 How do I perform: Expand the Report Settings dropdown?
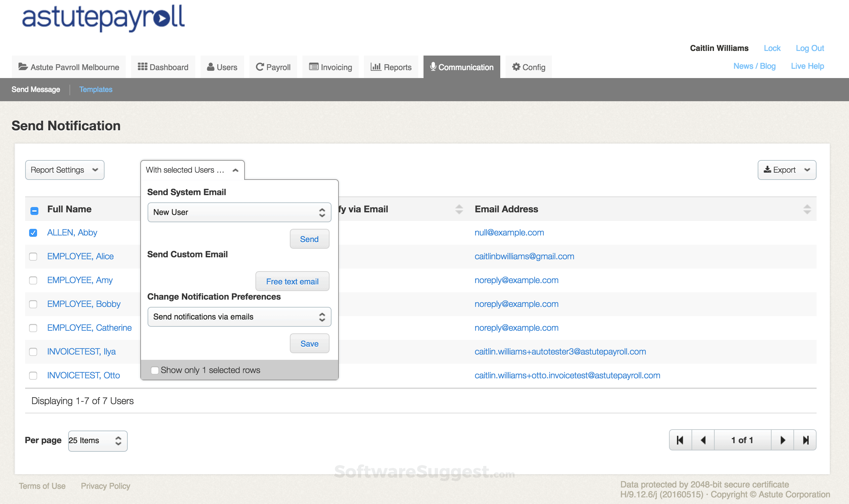coord(64,170)
